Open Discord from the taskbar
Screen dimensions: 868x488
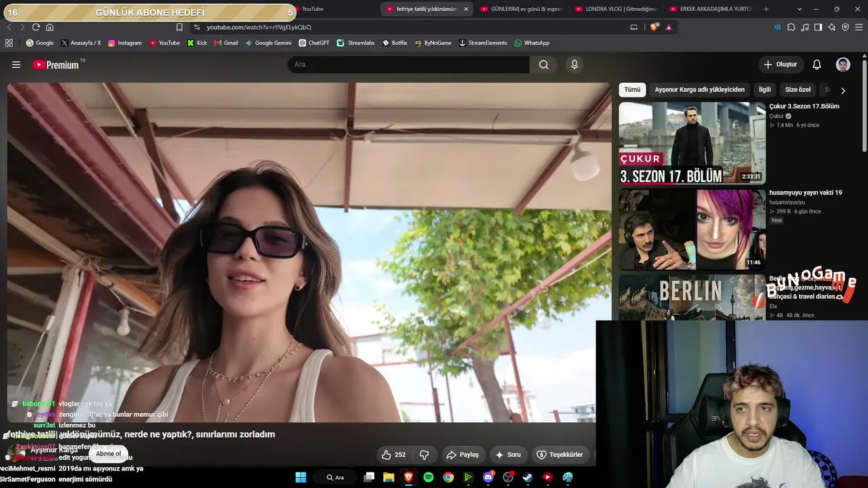click(488, 477)
